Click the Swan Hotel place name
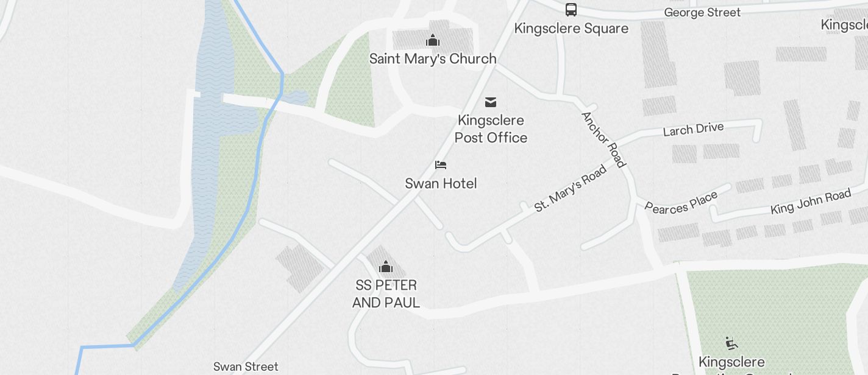Image resolution: width=868 pixels, height=375 pixels. pyautogui.click(x=441, y=184)
